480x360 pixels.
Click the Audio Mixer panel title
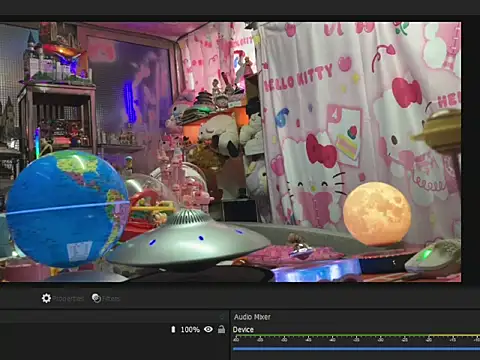coord(252,317)
